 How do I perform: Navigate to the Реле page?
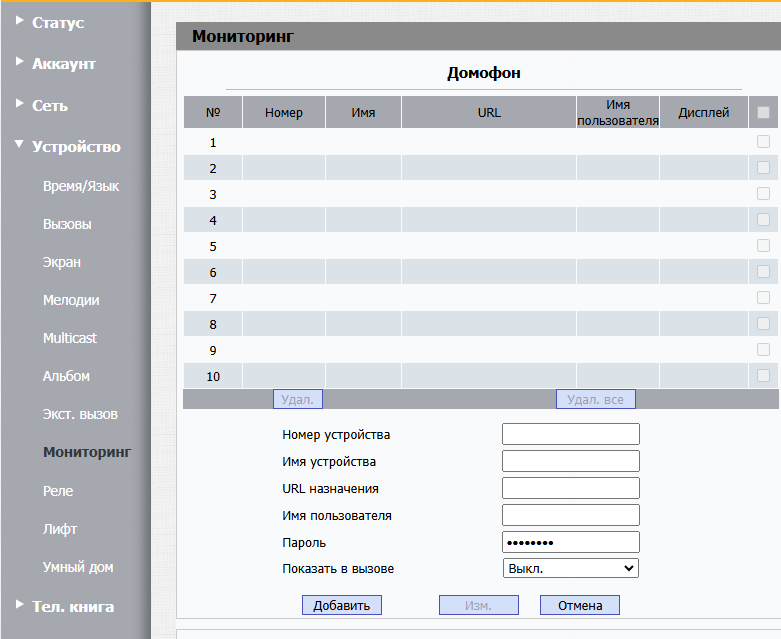58,491
